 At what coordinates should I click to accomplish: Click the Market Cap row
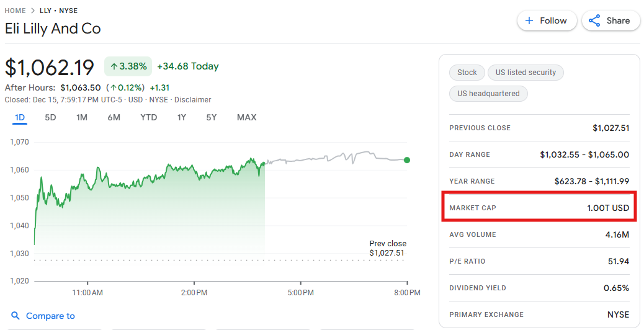539,208
